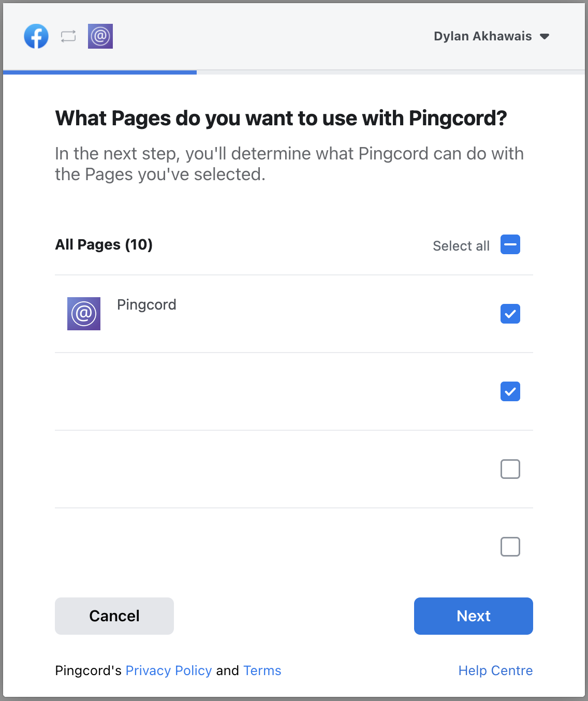The width and height of the screenshot is (588, 701).
Task: Open the Terms link
Action: coord(262,670)
